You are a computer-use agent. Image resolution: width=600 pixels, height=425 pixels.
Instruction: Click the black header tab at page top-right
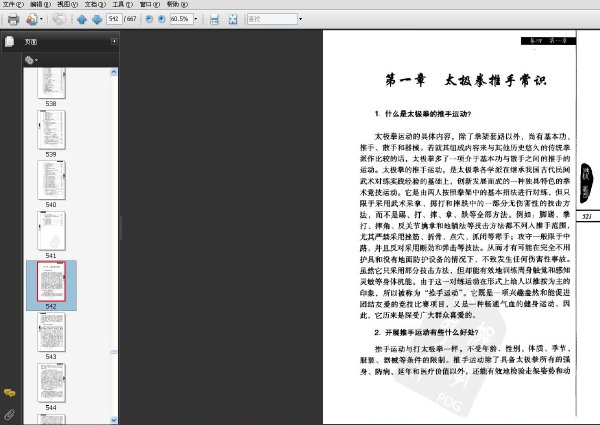548,41
